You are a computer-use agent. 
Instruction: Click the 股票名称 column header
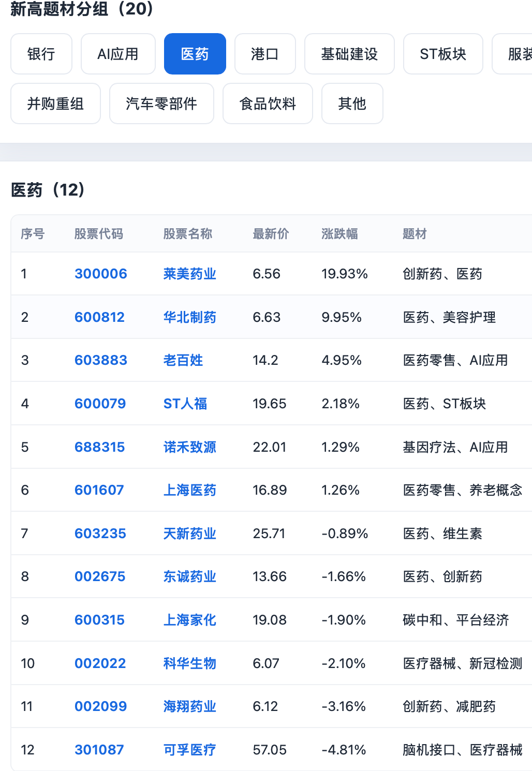point(188,234)
